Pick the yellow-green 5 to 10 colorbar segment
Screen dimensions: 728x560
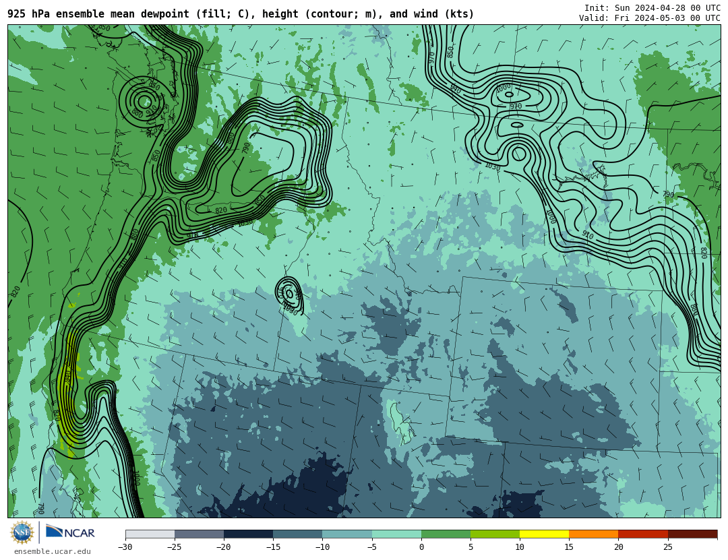coord(495,534)
